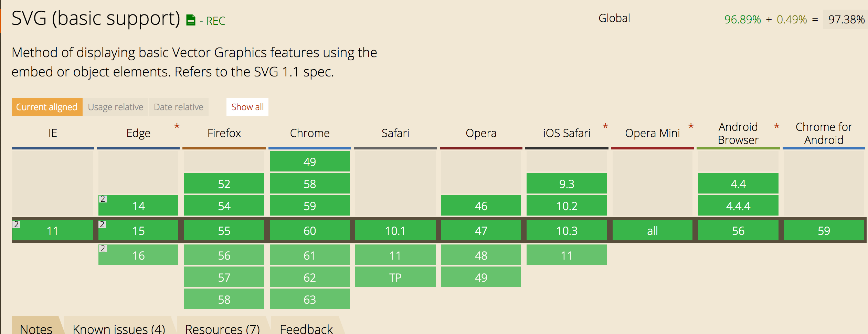
Task: Click the note 2 marker on Edge 14
Action: (102, 199)
